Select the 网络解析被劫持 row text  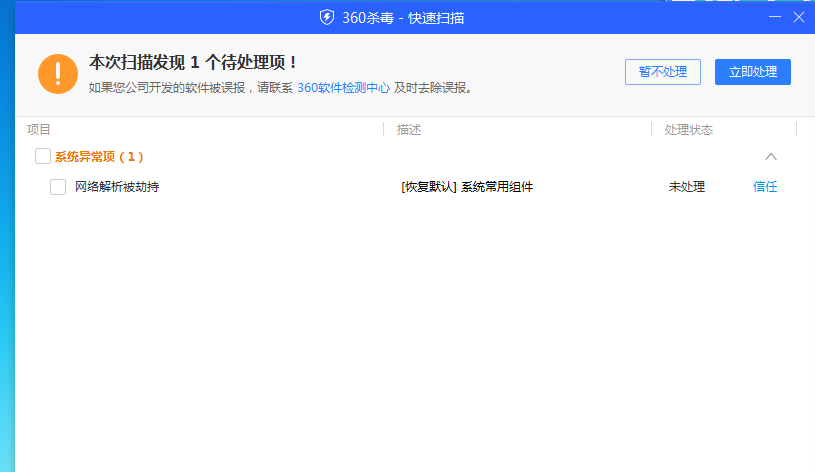coord(117,187)
